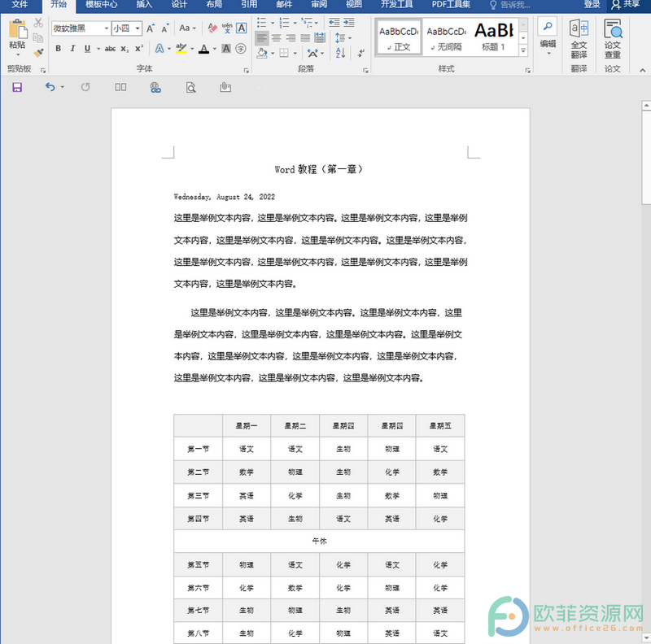Toggle align left paragraph button
Screen dimensions: 651x644
(x=261, y=38)
